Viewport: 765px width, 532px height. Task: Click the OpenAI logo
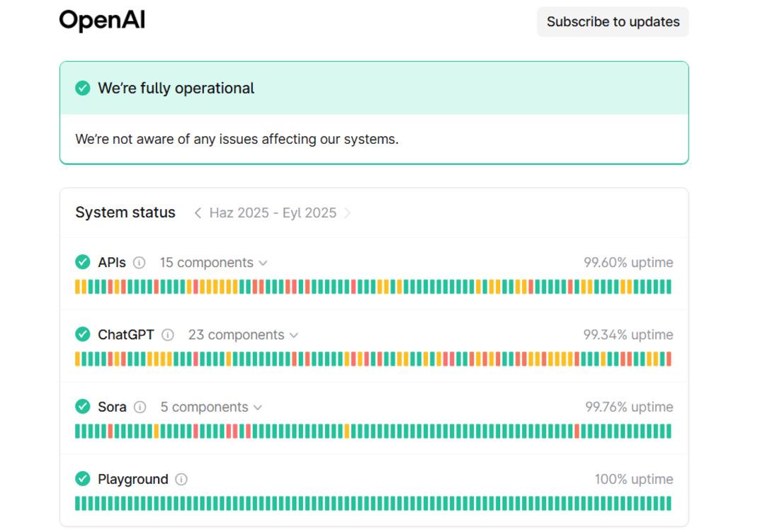(x=102, y=21)
